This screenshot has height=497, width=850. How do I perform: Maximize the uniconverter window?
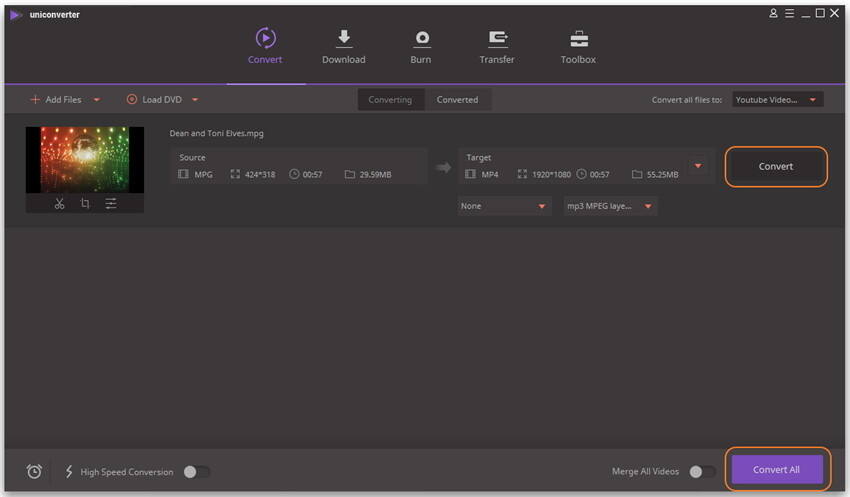point(820,13)
